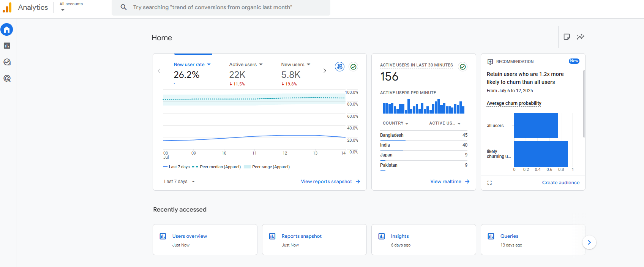644x267 pixels.
Task: Click the note icon at top right
Action: pos(567,37)
